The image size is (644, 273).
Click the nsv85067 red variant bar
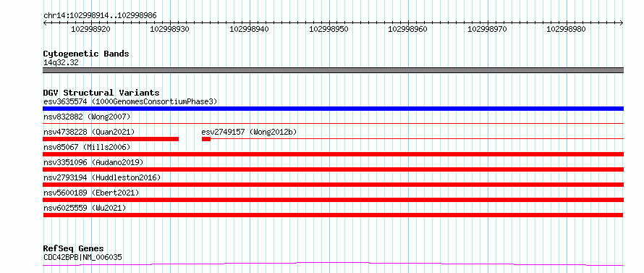[333, 154]
